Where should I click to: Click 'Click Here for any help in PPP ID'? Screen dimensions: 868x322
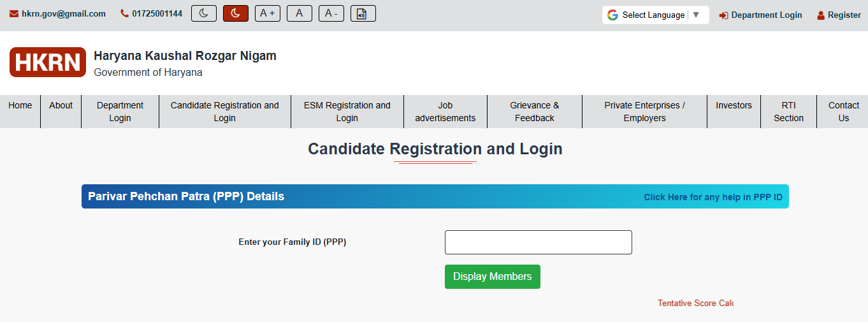[713, 197]
